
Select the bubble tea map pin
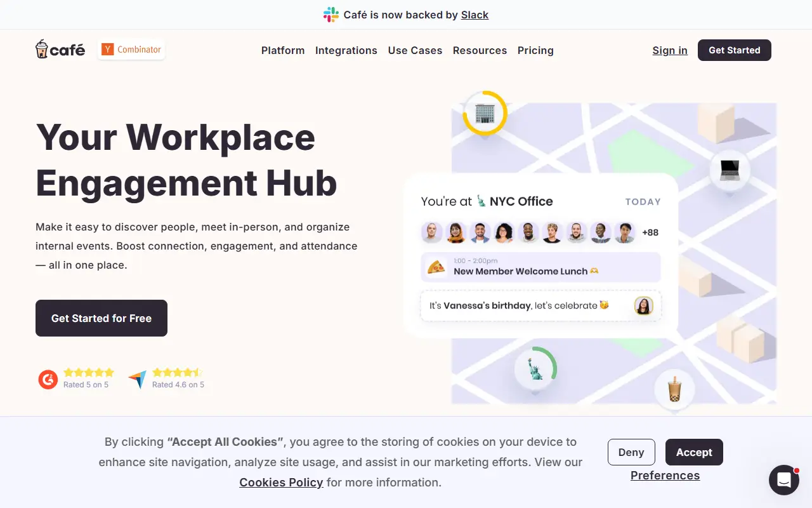674,389
